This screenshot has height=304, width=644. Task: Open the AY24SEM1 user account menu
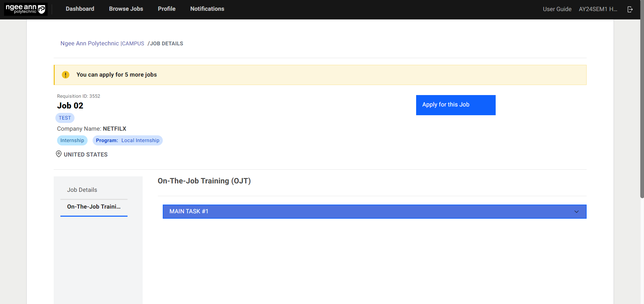[598, 9]
